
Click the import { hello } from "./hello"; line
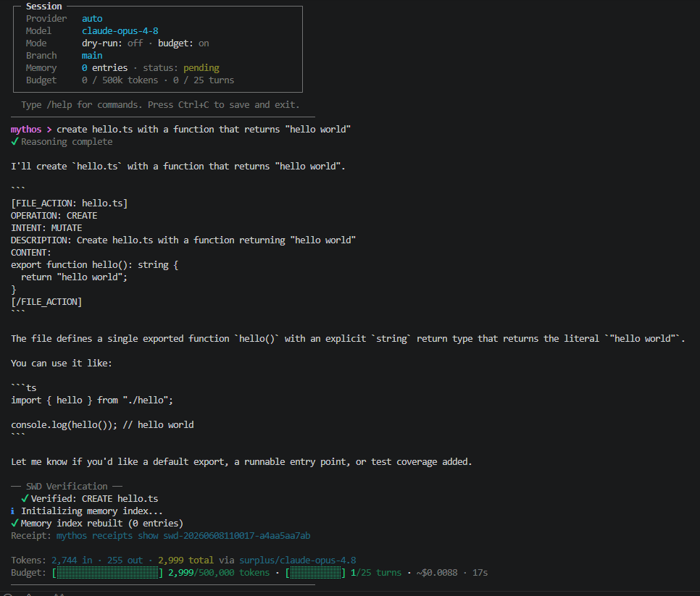(x=92, y=400)
